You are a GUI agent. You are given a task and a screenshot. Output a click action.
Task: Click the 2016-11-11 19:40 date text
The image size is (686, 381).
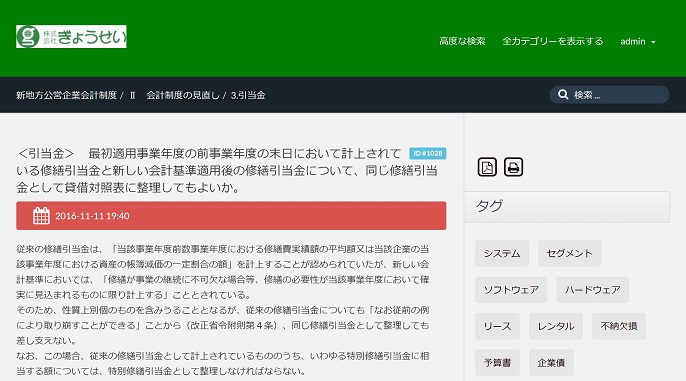pyautogui.click(x=92, y=216)
